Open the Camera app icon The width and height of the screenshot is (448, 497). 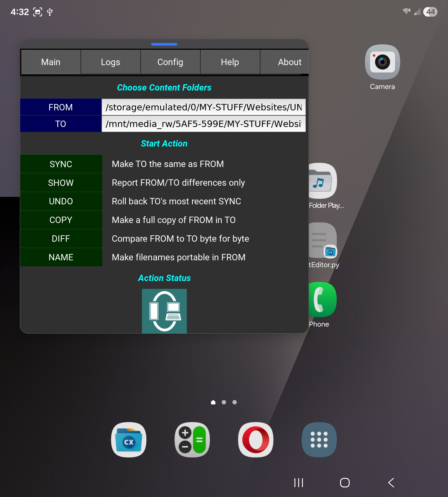click(x=382, y=62)
